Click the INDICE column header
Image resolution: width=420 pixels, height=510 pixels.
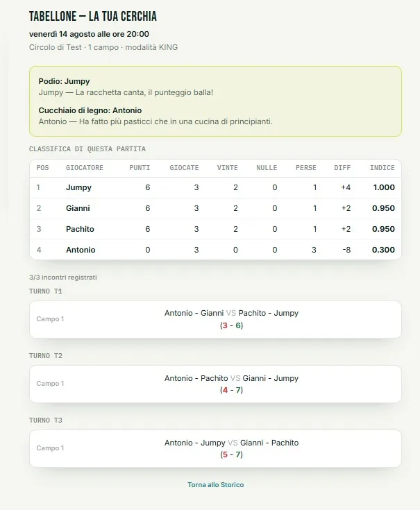click(383, 168)
